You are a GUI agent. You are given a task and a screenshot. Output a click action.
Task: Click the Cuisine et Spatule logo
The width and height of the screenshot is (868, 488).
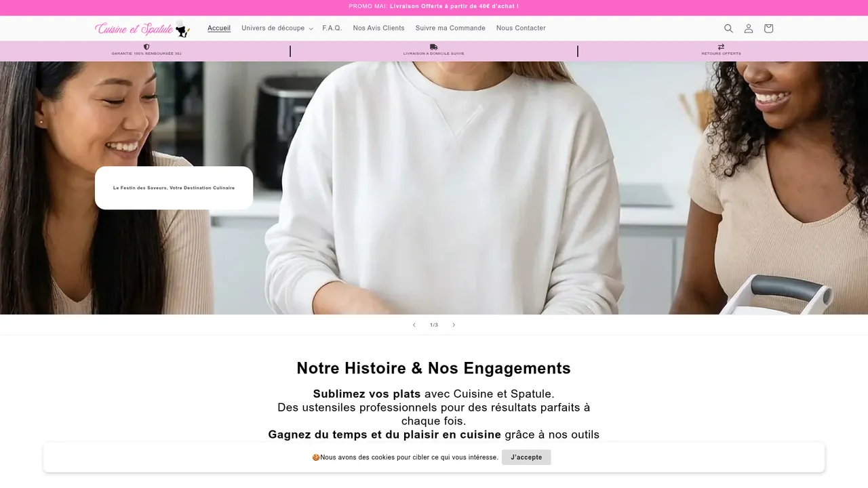[x=142, y=28]
